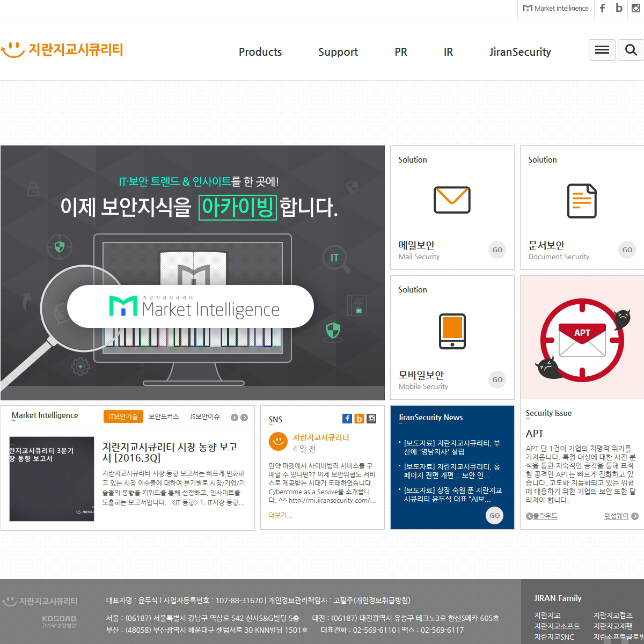644x644 pixels.
Task: Click the magnifier search icon in header
Action: point(631,50)
